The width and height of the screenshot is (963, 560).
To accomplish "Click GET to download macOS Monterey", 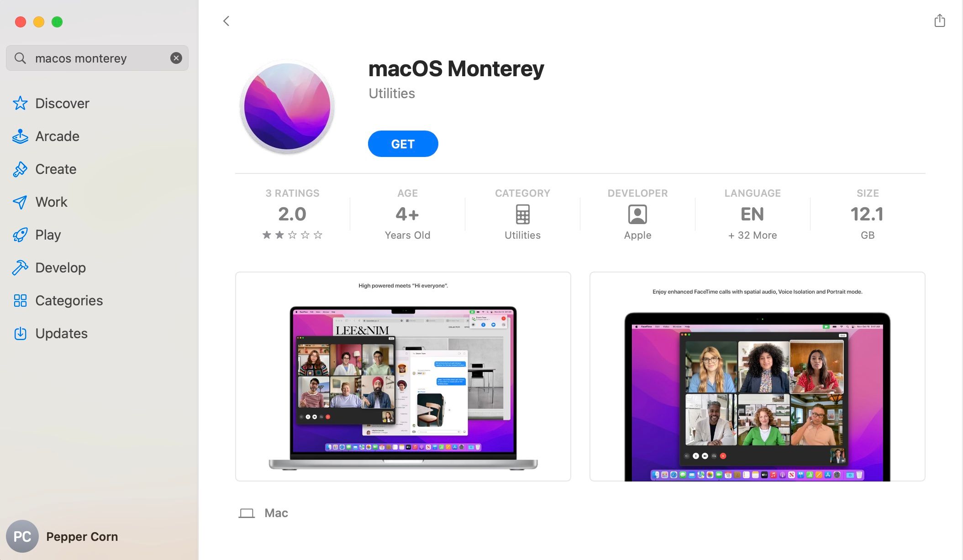I will click(403, 143).
